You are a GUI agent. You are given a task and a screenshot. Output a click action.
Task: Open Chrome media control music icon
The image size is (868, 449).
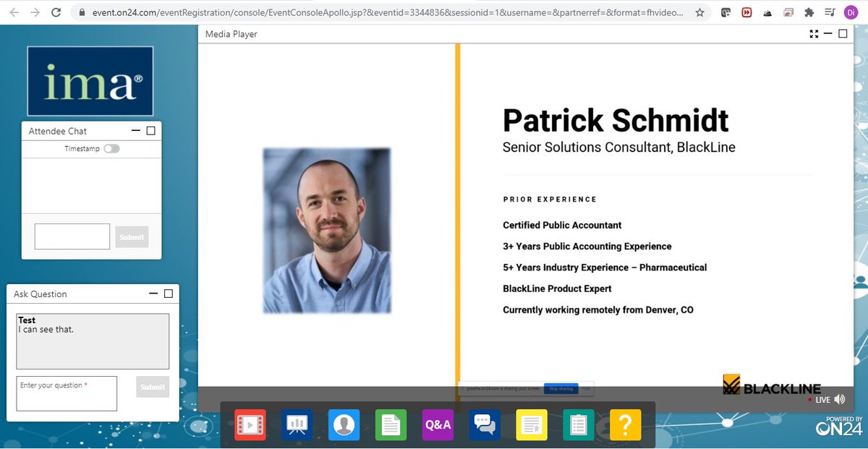click(x=830, y=12)
